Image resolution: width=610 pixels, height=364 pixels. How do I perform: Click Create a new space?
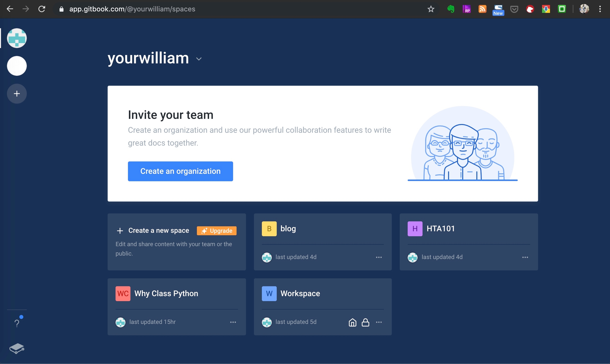(158, 230)
